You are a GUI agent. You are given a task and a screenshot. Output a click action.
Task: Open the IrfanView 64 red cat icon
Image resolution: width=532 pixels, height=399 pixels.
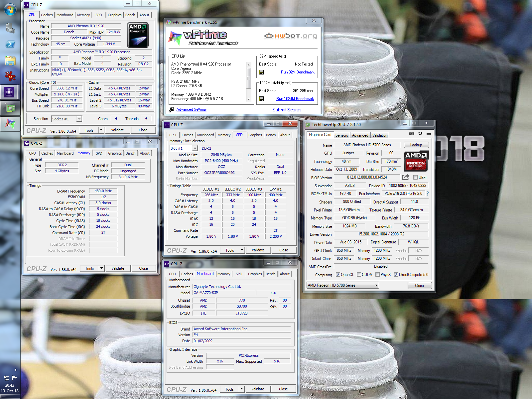[x=10, y=76]
